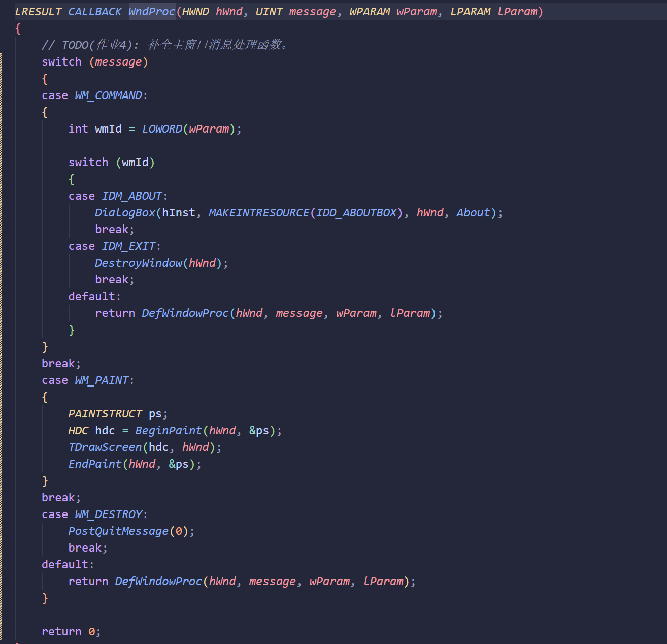Click the highlighted WndProc function name
Screen dimensions: 667x644
click(151, 12)
